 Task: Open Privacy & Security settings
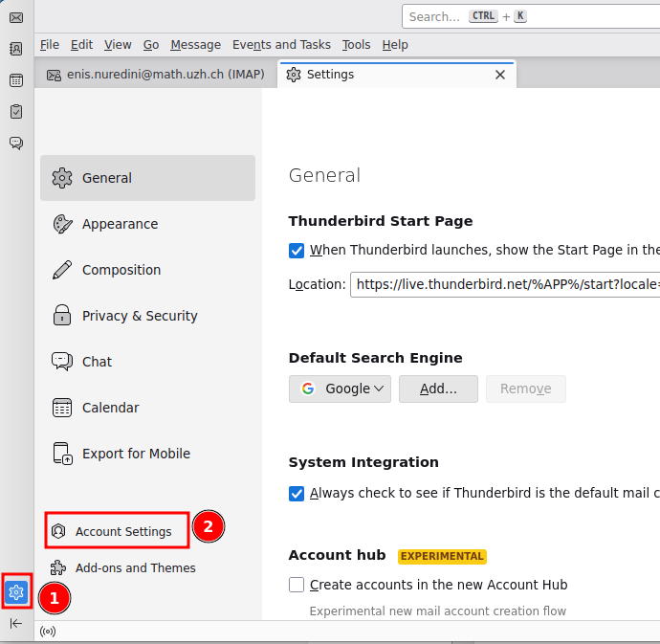click(147, 316)
